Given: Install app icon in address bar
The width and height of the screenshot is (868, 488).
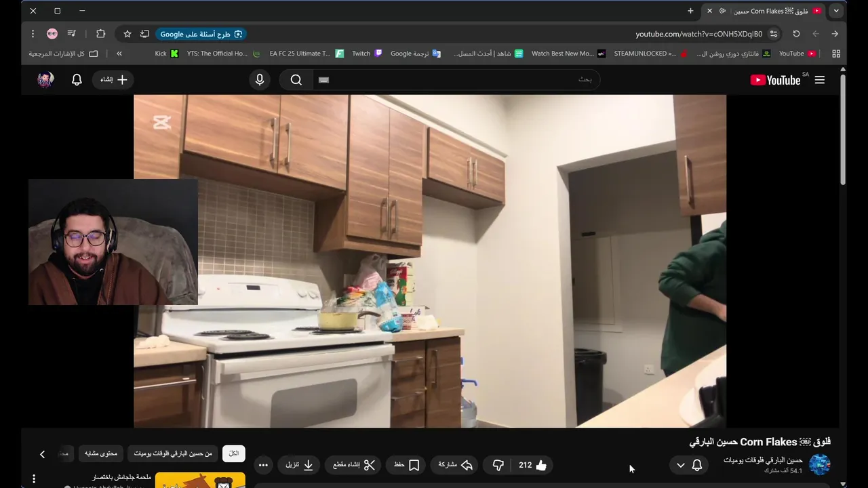Looking at the screenshot, I should coord(144,34).
